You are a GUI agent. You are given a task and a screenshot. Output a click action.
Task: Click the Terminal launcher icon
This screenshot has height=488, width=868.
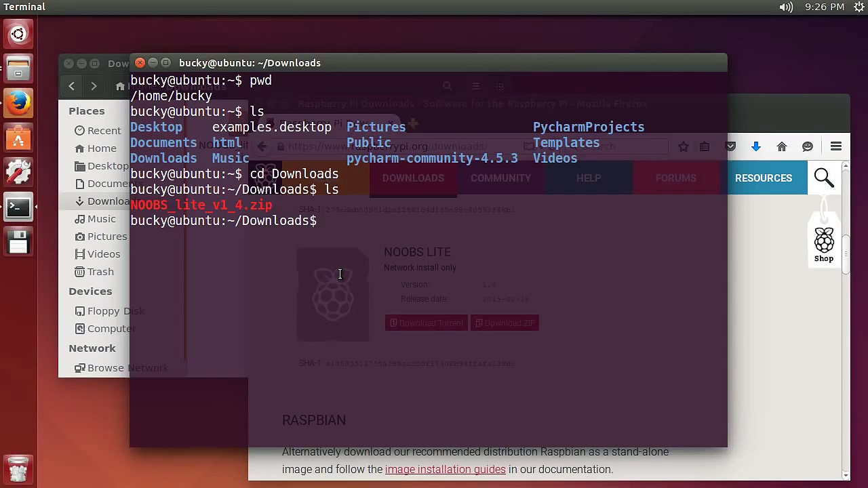pyautogui.click(x=18, y=208)
